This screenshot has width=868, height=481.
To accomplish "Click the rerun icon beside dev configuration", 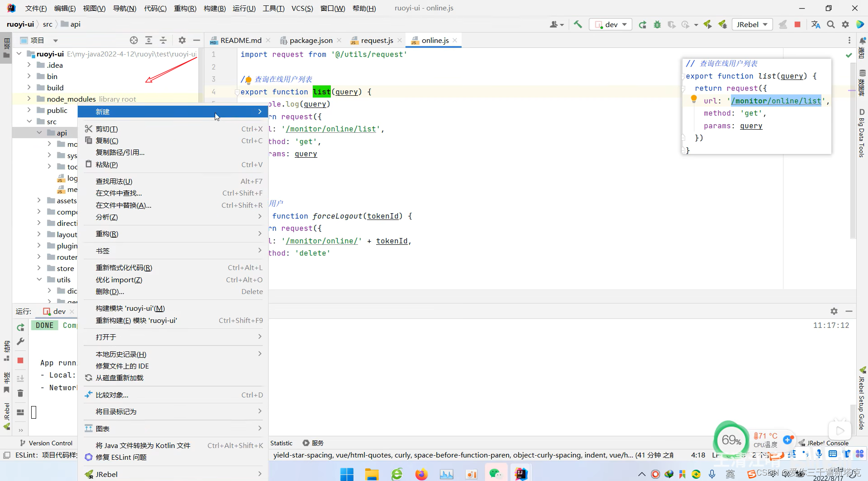I will [642, 24].
